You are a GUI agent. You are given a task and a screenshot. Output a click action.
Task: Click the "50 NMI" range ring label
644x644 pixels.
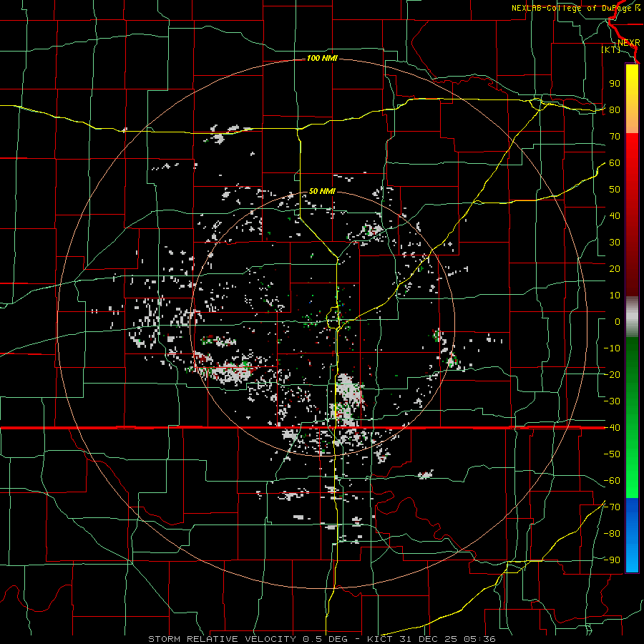[322, 191]
